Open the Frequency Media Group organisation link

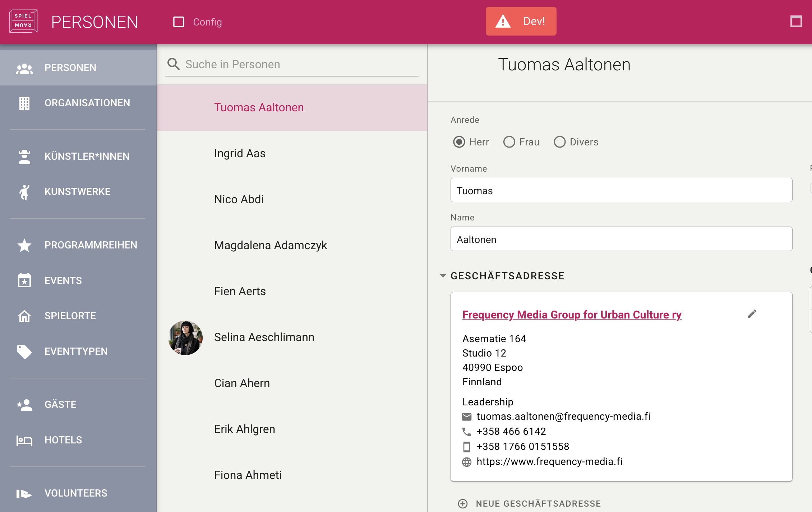[x=572, y=315]
